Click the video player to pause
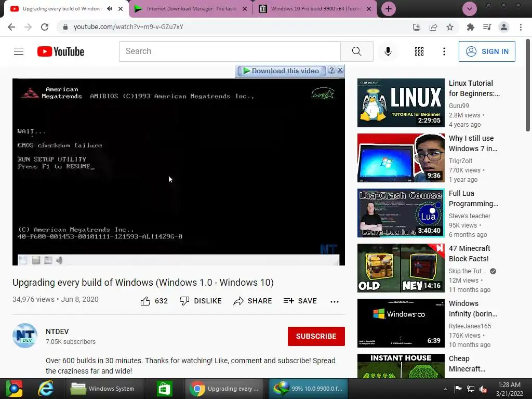Viewport: 532px width, 399px height. click(x=179, y=171)
